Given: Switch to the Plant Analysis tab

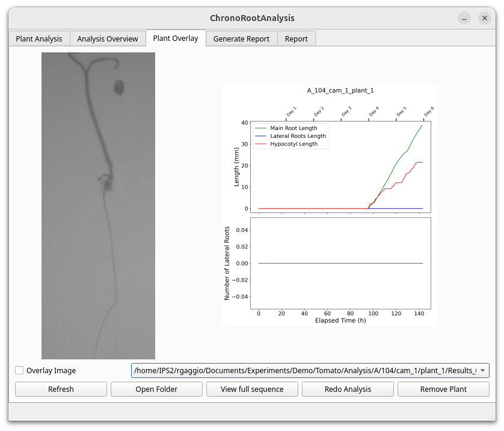Looking at the screenshot, I should (x=38, y=39).
